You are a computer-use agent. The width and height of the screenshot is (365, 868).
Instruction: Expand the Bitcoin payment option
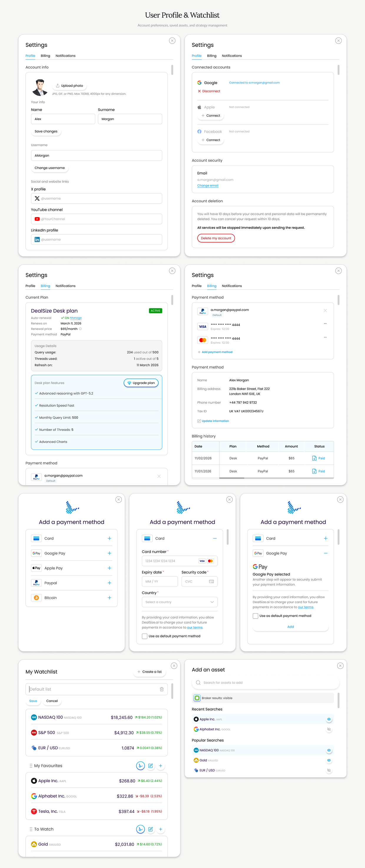(x=109, y=598)
